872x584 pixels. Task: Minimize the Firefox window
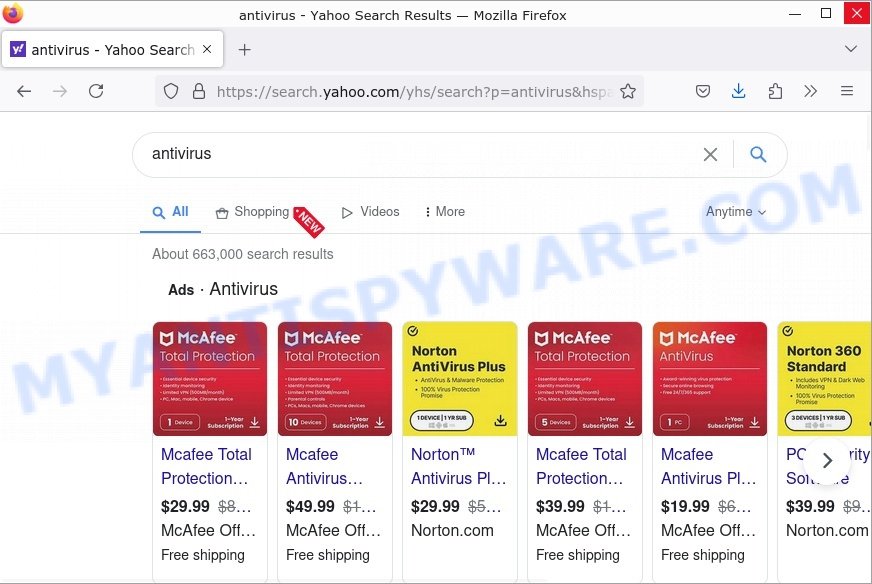(795, 13)
